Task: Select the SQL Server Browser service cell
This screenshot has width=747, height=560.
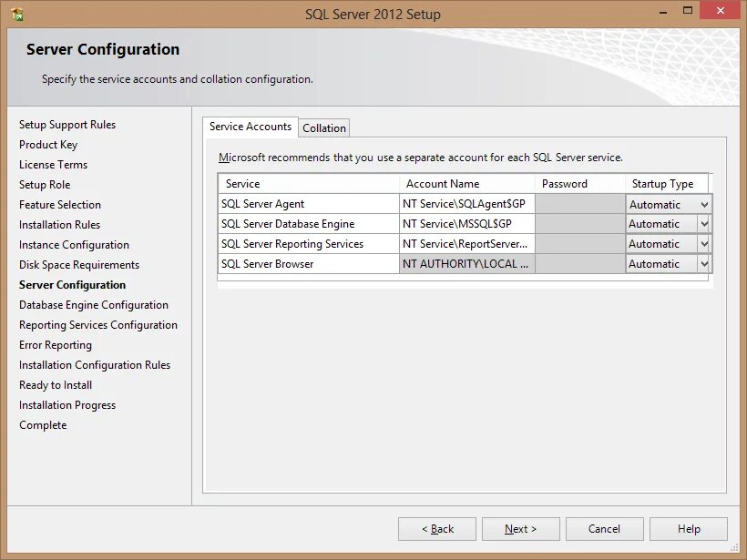Action: point(309,264)
